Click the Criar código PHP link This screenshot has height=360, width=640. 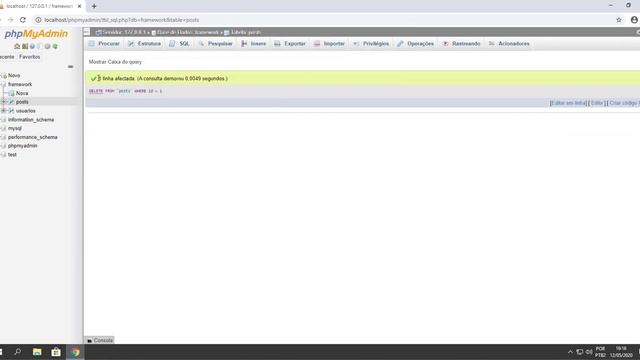(624, 103)
